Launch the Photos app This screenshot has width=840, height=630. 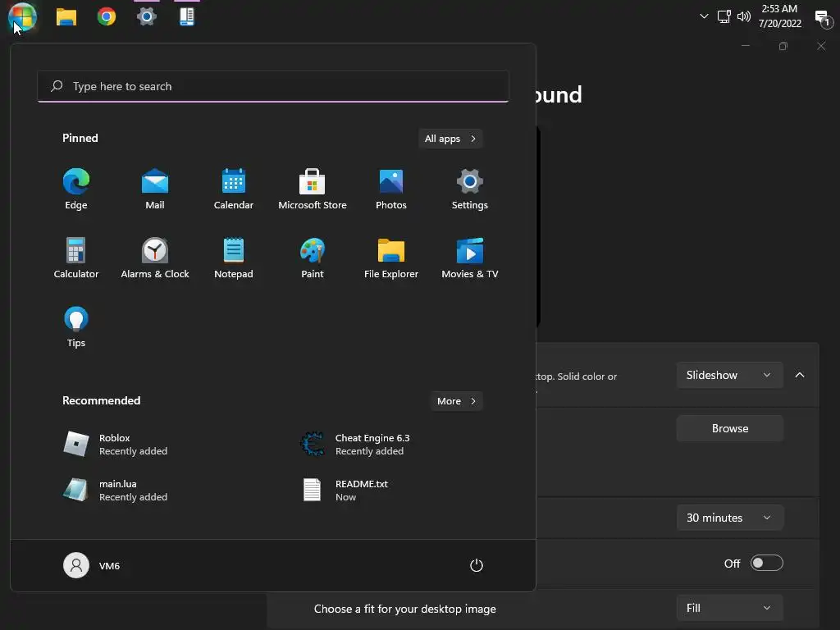point(391,189)
